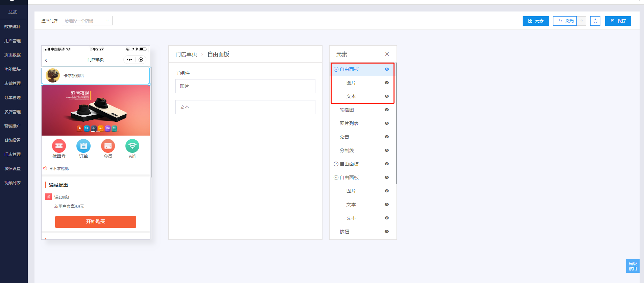The width and height of the screenshot is (644, 283).
Task: Click the 超清夜视 carousel banner image
Action: coord(96,110)
